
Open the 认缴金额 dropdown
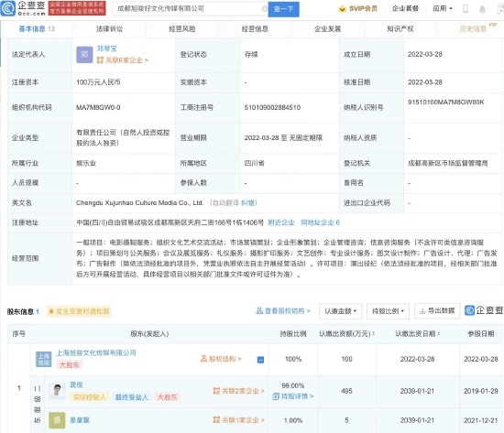pos(340,311)
